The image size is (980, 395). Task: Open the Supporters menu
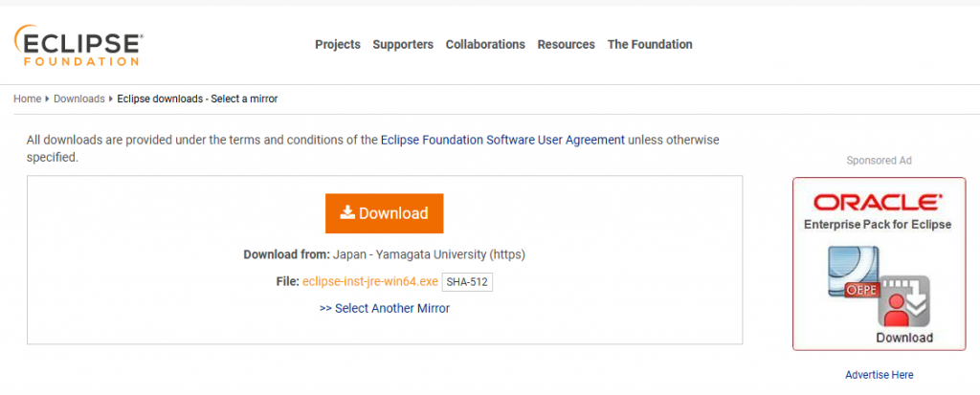point(403,44)
